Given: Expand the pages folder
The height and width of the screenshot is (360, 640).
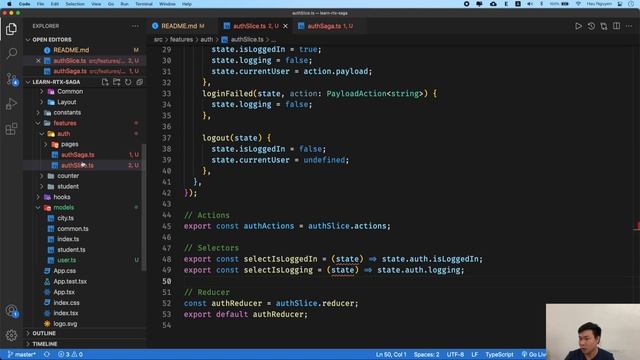Looking at the screenshot, I should [45, 144].
